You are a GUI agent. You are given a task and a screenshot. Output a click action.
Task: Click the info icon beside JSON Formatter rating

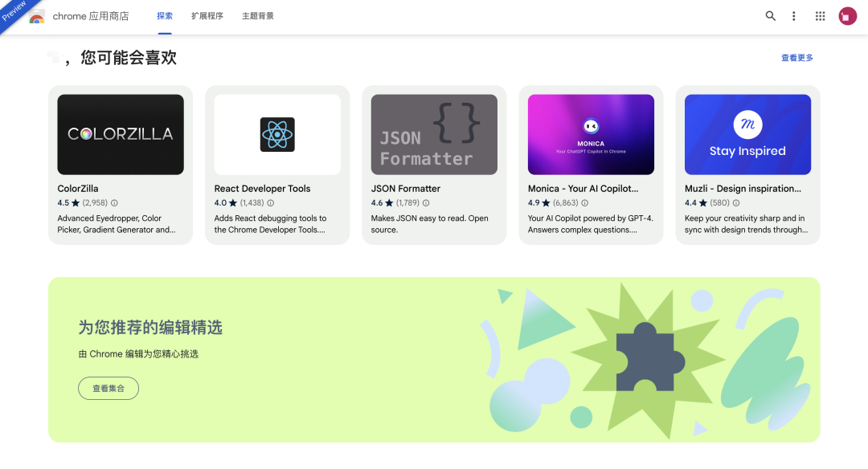(426, 203)
